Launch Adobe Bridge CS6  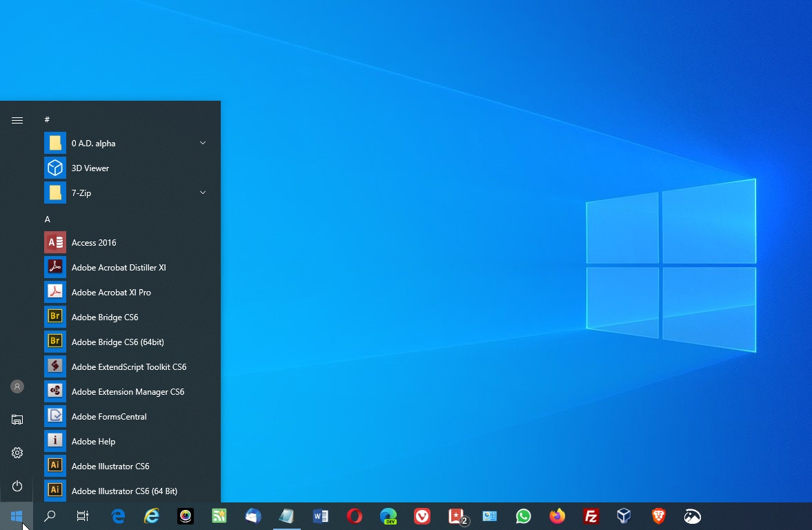tap(128, 317)
